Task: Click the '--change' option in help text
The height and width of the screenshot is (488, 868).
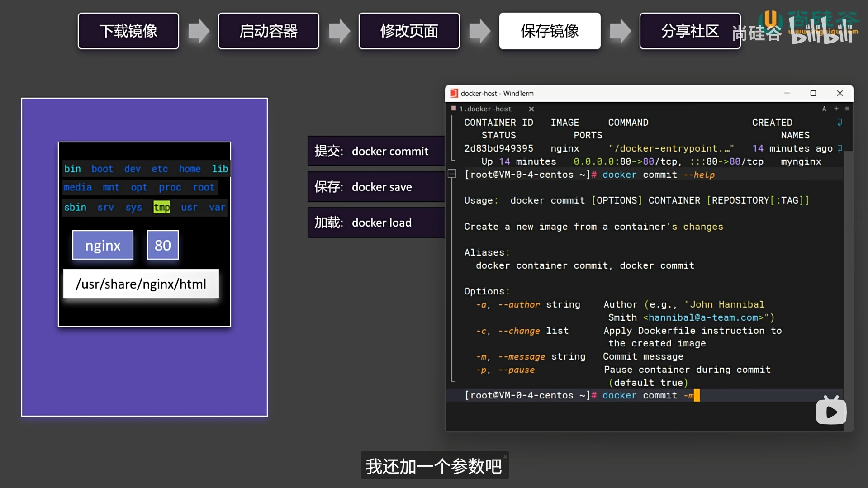Action: coord(519,331)
